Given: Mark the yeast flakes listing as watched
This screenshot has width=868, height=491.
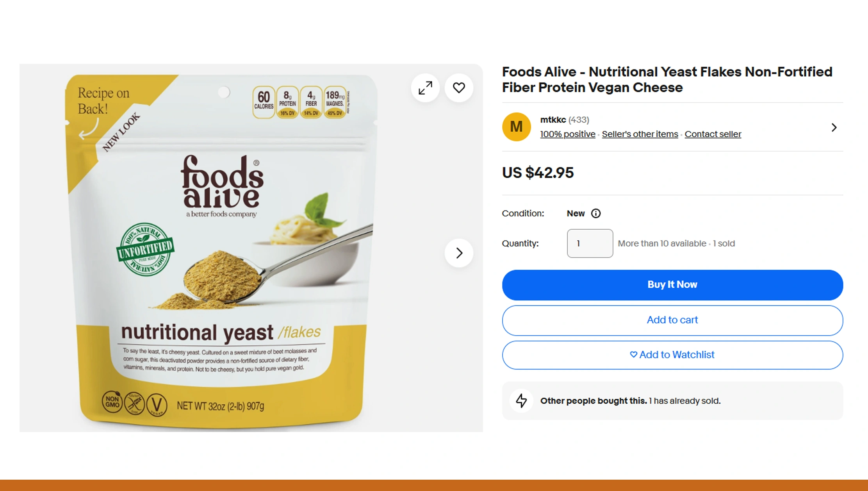Looking at the screenshot, I should [x=672, y=355].
